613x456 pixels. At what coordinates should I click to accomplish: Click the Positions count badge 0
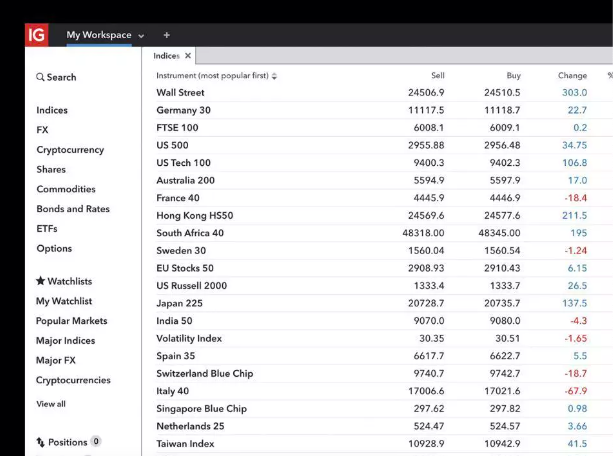point(96,441)
